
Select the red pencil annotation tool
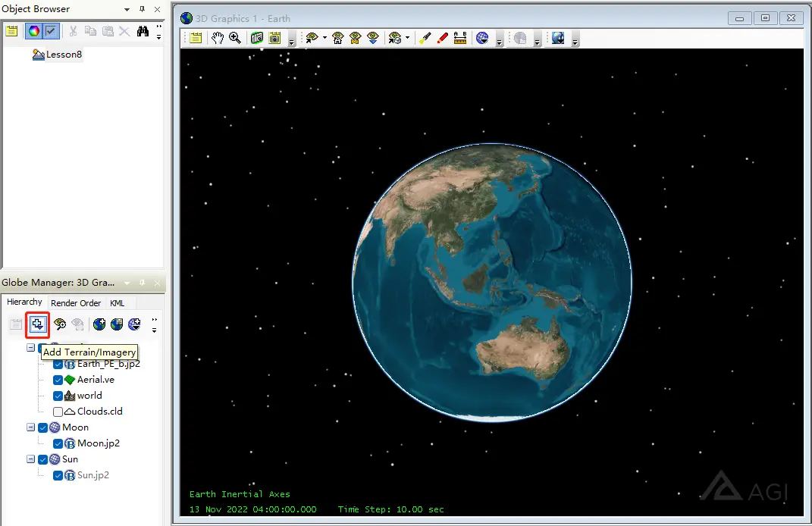(x=442, y=38)
